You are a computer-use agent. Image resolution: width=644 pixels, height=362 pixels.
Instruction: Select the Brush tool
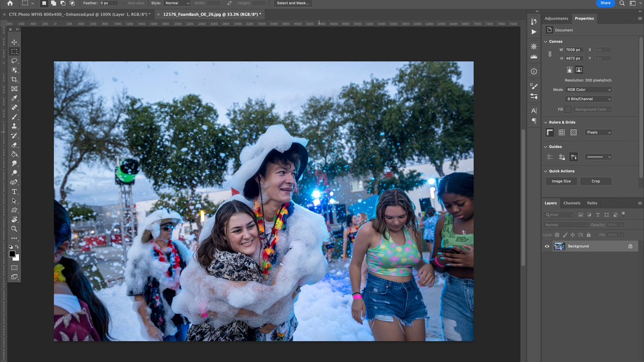14,117
